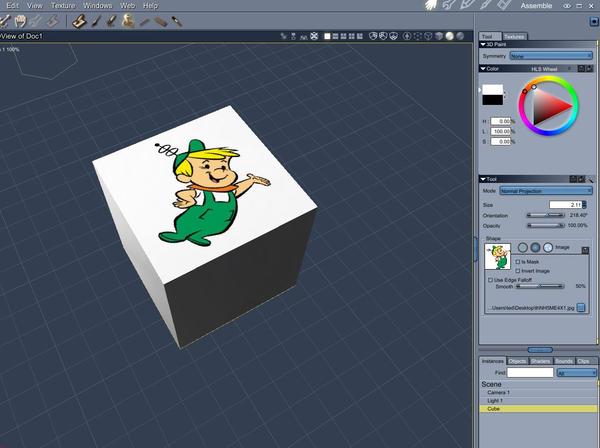Open the Model room wrench icon
The width and height of the screenshot is (600, 448).
pos(448,5)
